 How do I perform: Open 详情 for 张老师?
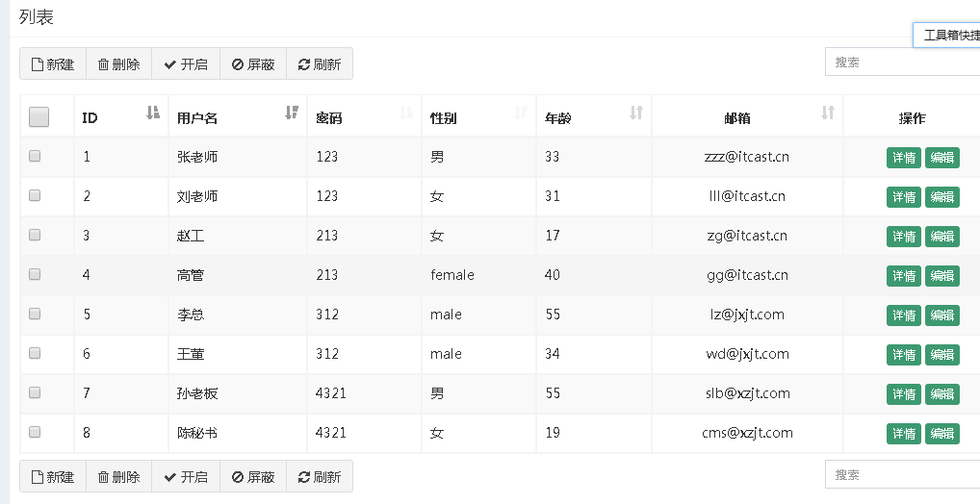(x=904, y=158)
